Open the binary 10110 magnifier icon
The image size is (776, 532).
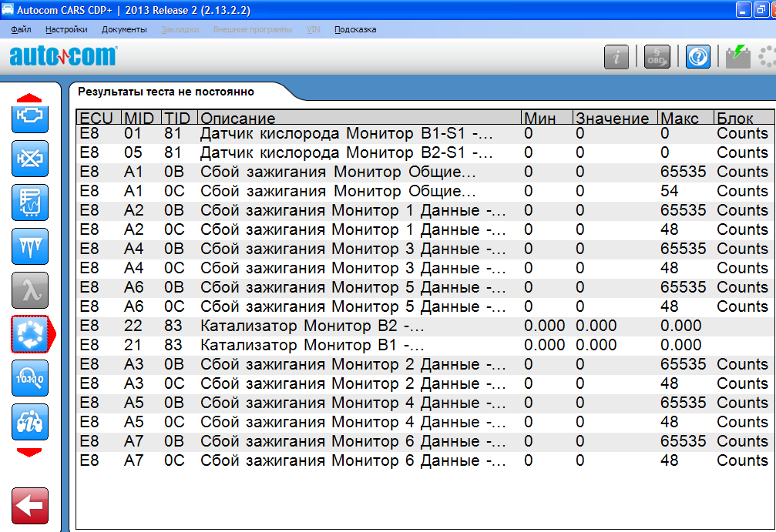pos(30,378)
